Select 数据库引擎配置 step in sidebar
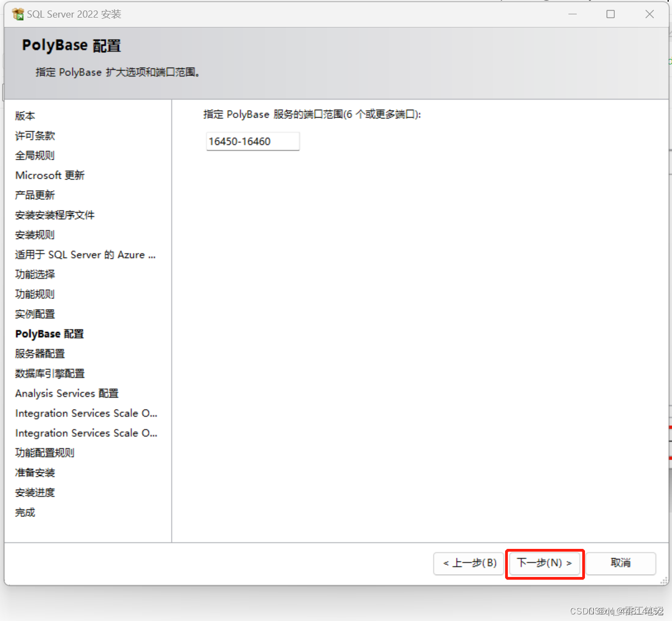The image size is (672, 621). point(50,373)
